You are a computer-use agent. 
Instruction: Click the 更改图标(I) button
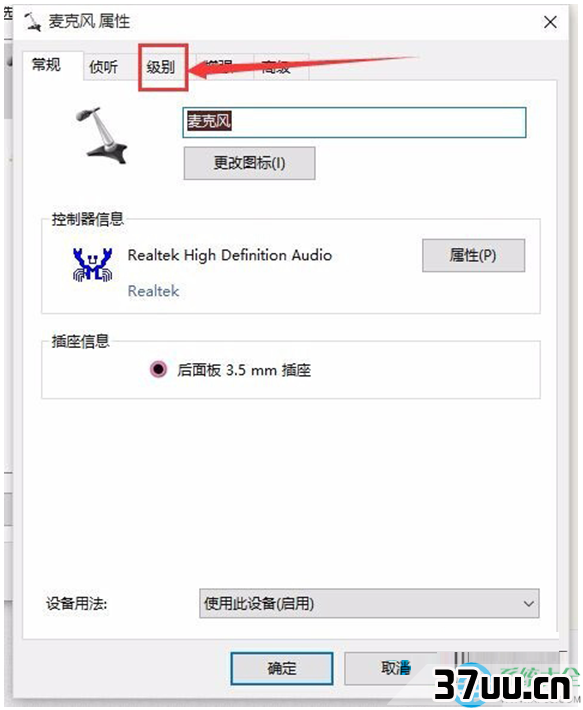pos(249,163)
